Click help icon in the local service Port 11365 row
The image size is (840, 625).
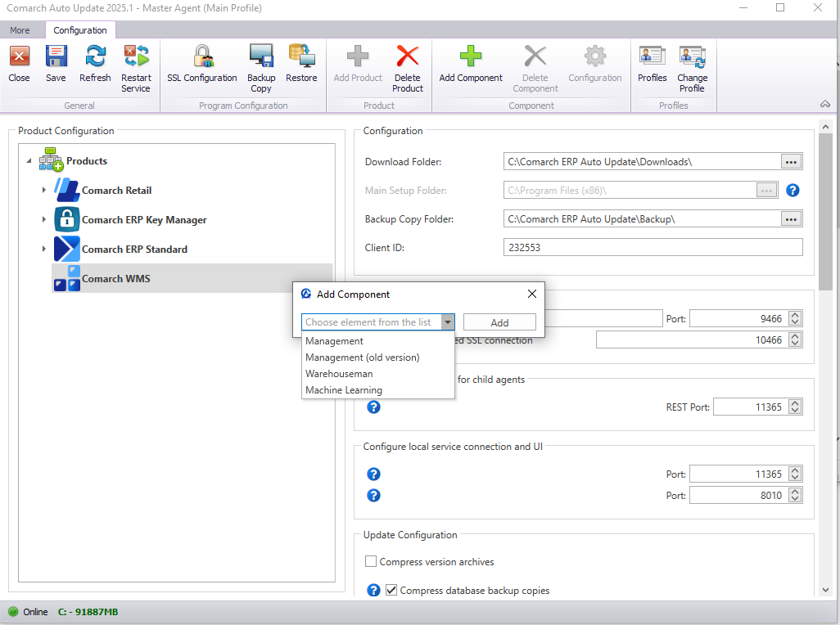click(373, 474)
